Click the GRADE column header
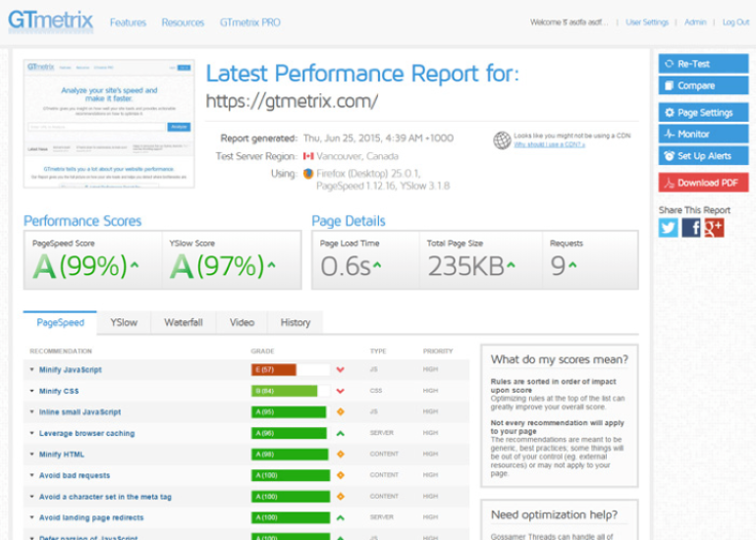Image resolution: width=756 pixels, height=540 pixels. (262, 351)
